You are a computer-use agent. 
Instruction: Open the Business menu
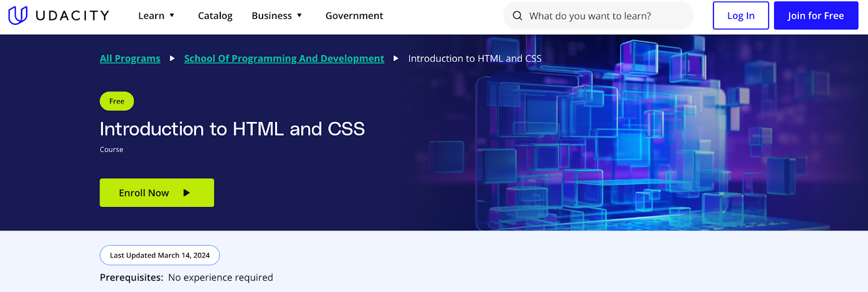[277, 16]
